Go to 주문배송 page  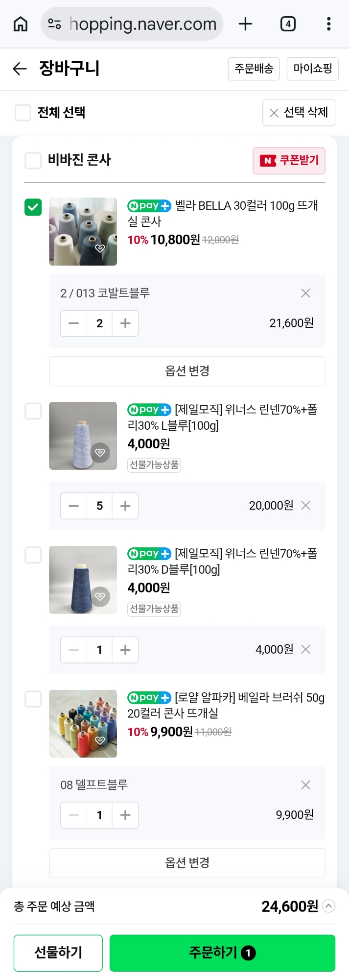click(x=254, y=69)
